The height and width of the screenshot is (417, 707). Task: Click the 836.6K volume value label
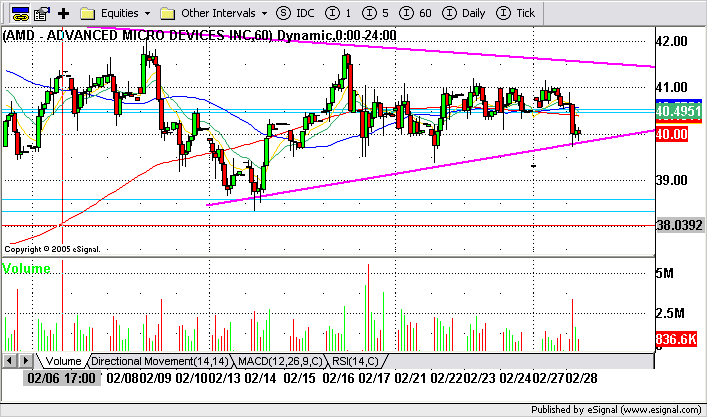[x=676, y=339]
